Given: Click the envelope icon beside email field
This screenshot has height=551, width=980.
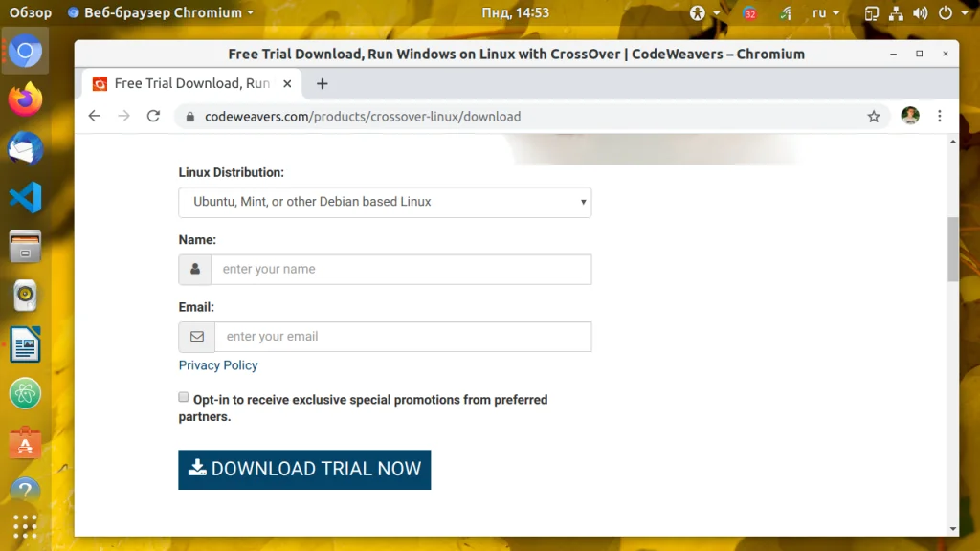Looking at the screenshot, I should (x=197, y=337).
